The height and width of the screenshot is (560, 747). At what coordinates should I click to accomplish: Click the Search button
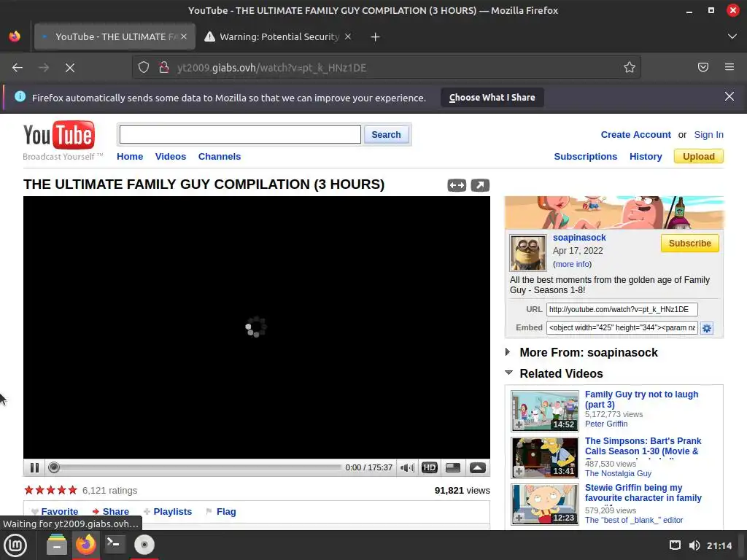[386, 134]
